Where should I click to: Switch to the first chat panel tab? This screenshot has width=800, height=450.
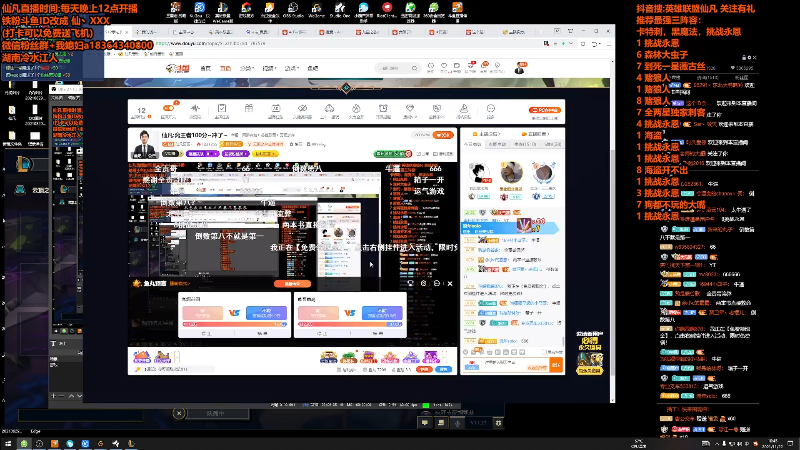(472, 144)
